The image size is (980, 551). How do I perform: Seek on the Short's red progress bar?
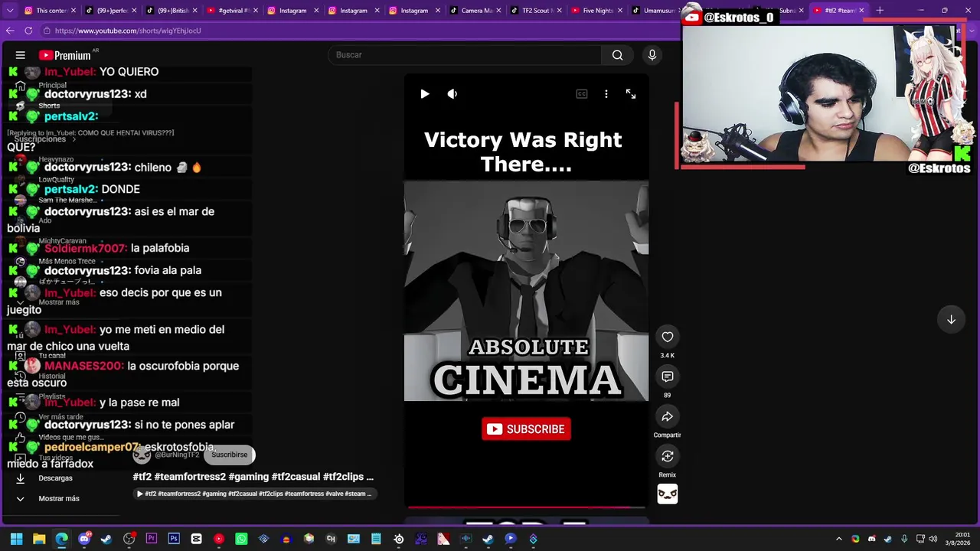tap(526, 507)
